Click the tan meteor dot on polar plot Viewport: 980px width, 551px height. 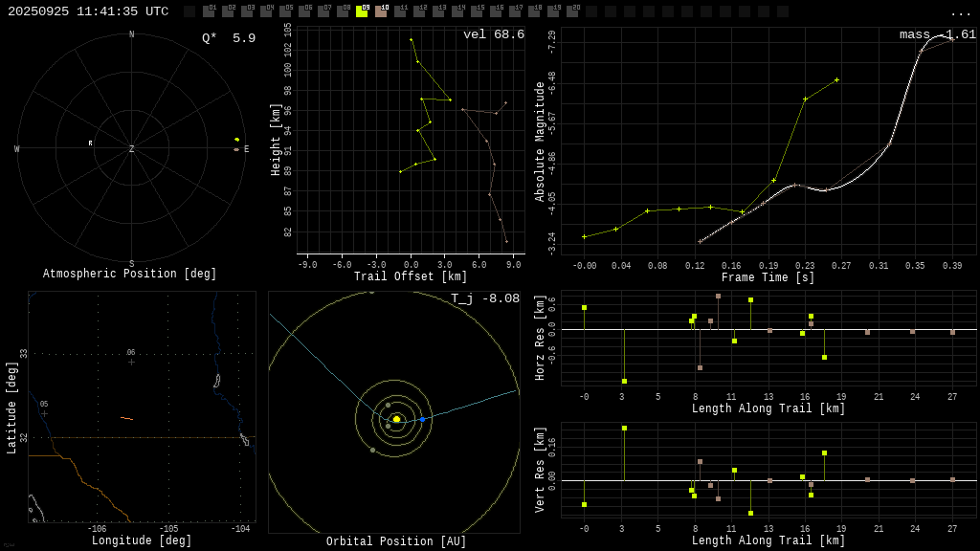pyautogui.click(x=236, y=150)
